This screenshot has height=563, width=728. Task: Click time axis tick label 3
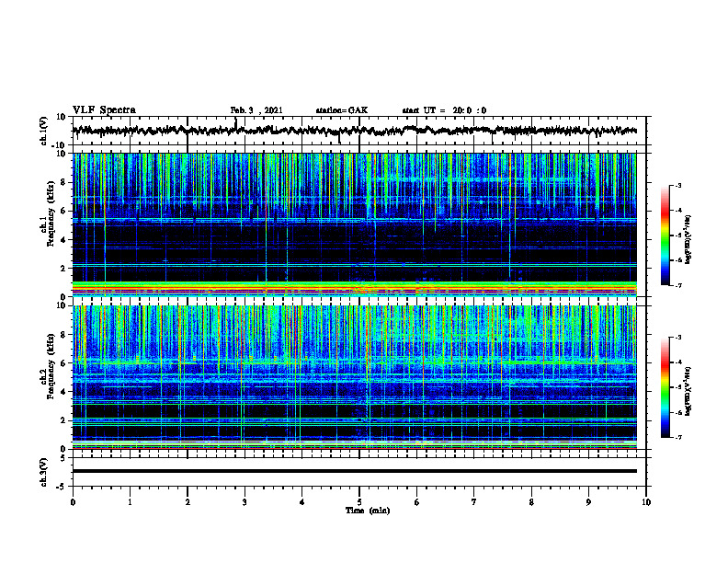[x=245, y=502]
